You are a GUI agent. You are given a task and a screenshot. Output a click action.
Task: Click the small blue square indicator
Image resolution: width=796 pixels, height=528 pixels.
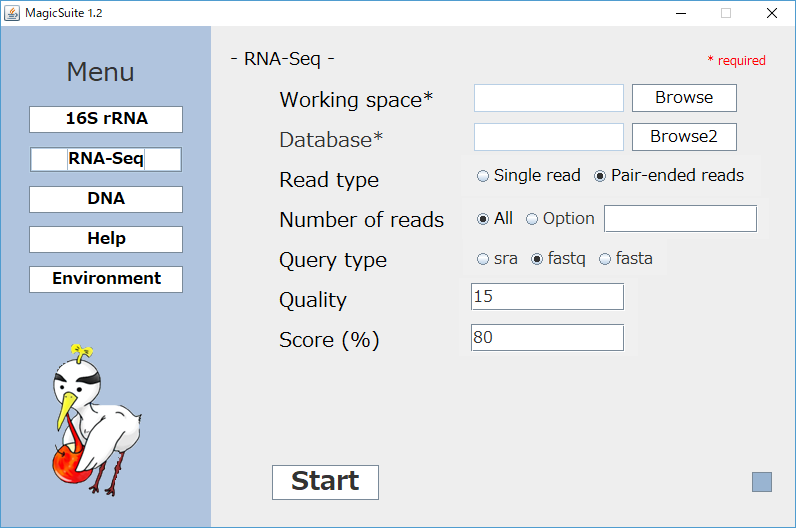[761, 482]
